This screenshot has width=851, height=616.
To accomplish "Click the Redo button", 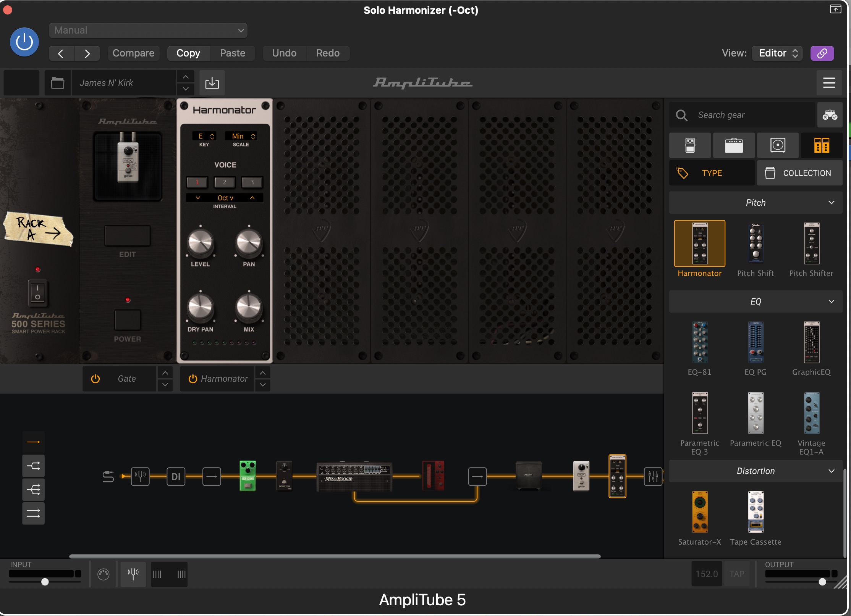I will 328,53.
